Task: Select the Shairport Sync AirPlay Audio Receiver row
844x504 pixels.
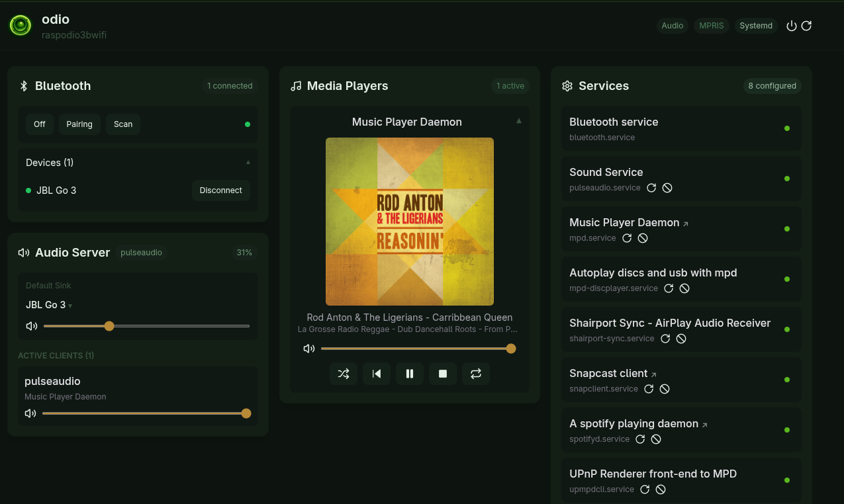Action: coord(681,329)
